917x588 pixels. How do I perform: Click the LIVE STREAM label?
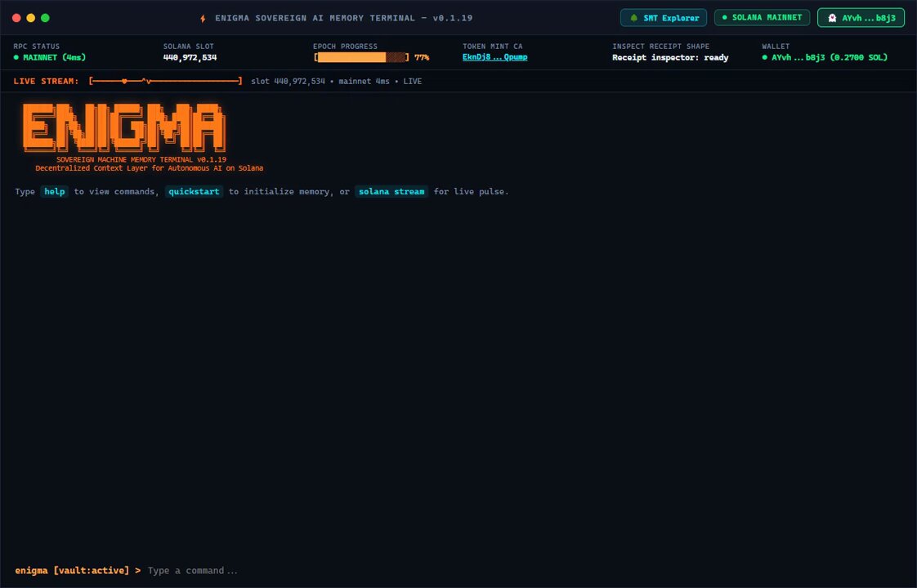point(47,81)
